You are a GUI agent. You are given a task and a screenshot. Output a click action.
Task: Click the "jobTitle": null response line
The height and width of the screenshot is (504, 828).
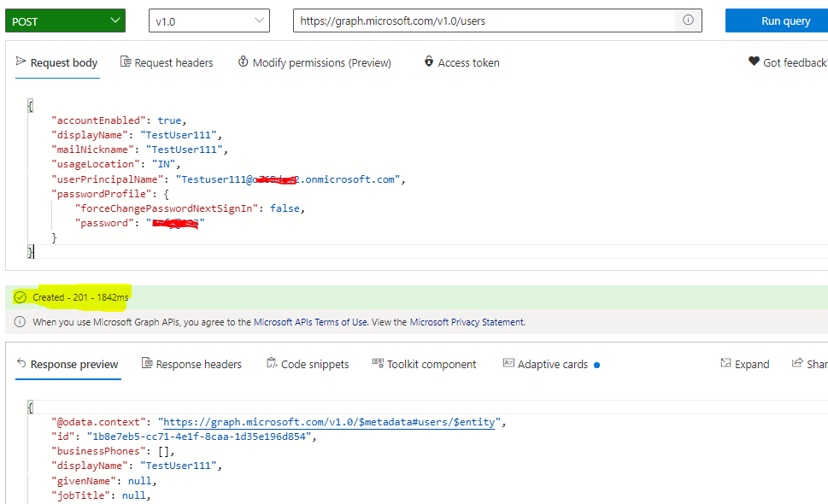[x=101, y=496]
